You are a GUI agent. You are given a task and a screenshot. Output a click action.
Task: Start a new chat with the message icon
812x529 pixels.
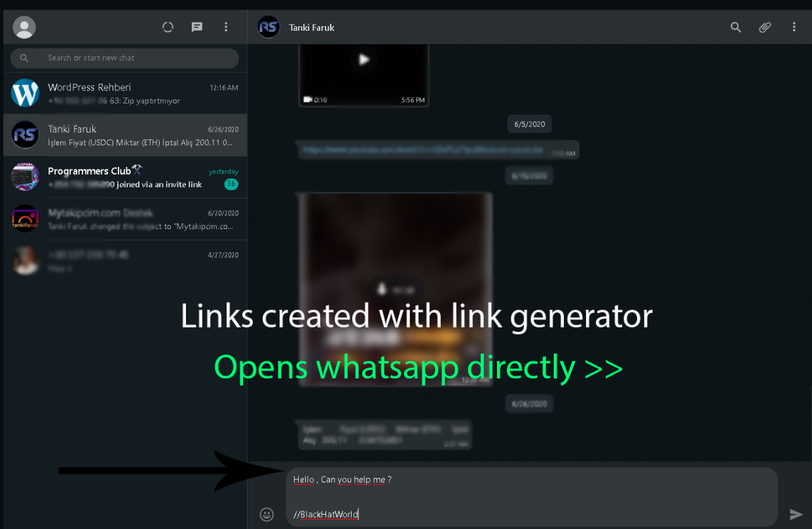click(x=197, y=27)
